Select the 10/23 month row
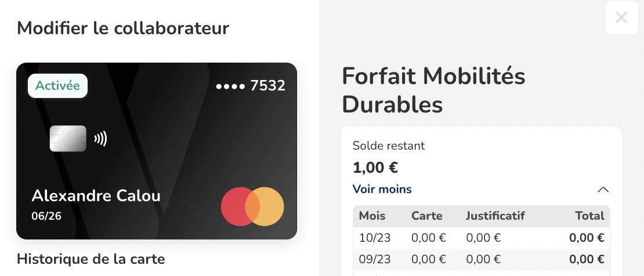 [372, 237]
